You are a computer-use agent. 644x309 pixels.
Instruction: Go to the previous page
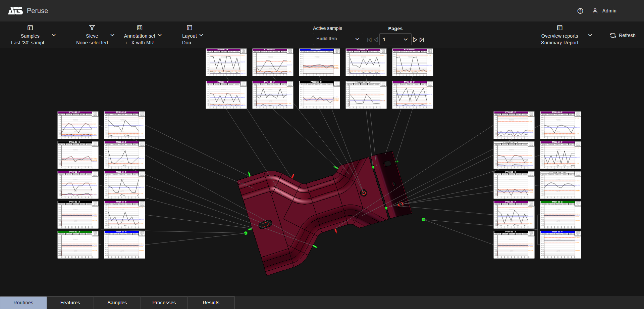(x=376, y=40)
